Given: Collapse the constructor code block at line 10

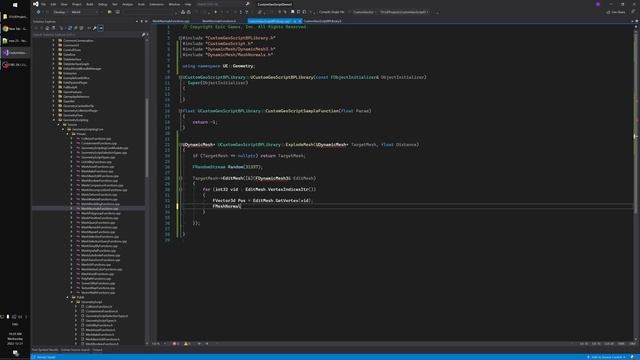Looking at the screenshot, I should [180, 77].
